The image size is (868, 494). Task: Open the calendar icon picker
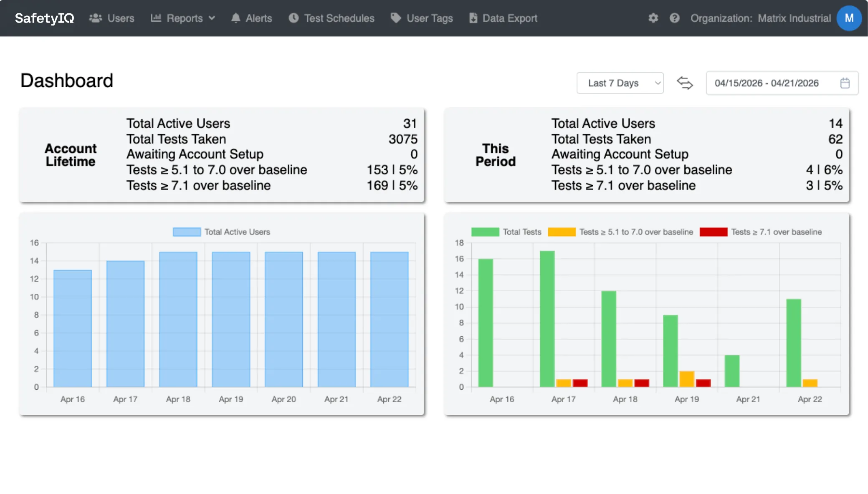click(845, 83)
